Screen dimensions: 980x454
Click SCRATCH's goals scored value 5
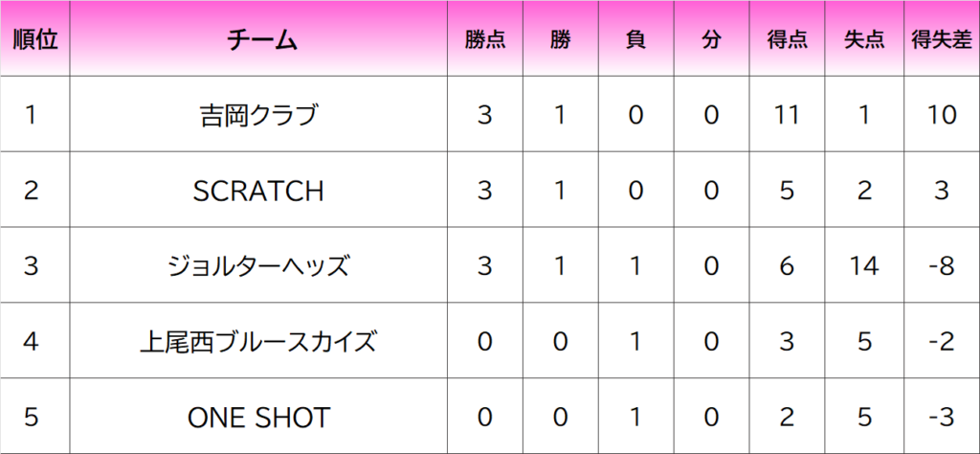788,190
